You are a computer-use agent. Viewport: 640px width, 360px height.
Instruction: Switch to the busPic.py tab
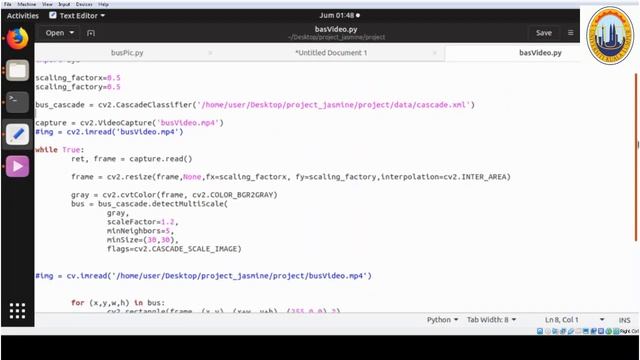point(127,53)
